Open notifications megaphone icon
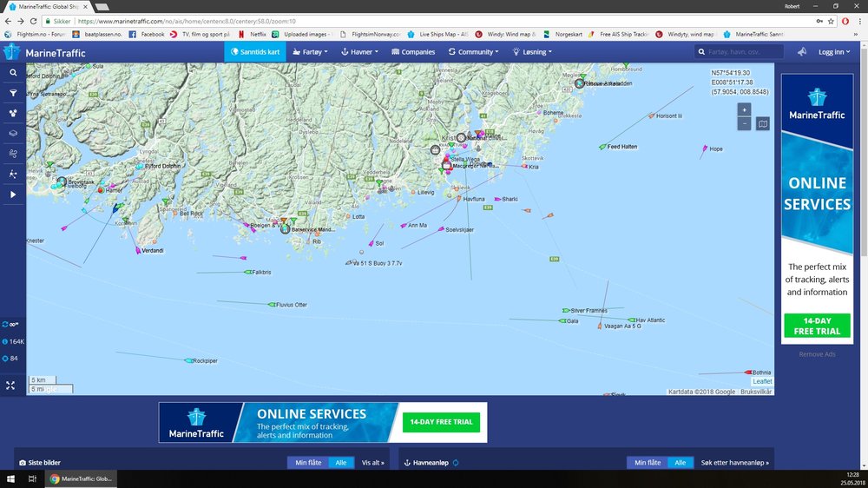868x488 pixels. (x=801, y=51)
